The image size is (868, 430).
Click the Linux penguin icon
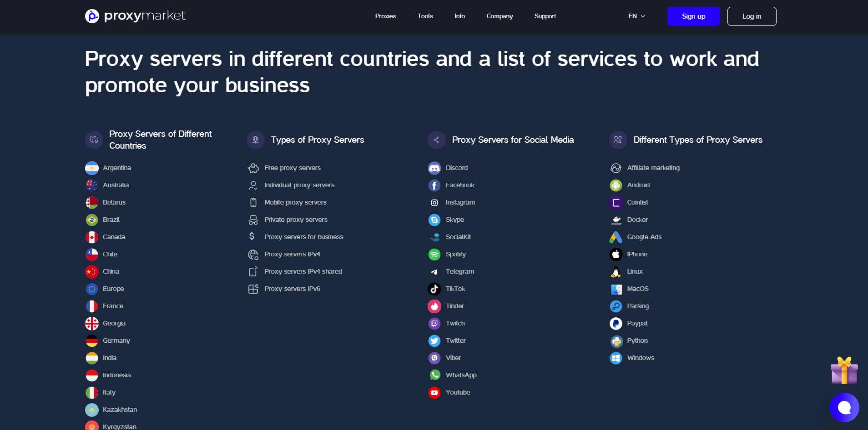[x=616, y=272]
